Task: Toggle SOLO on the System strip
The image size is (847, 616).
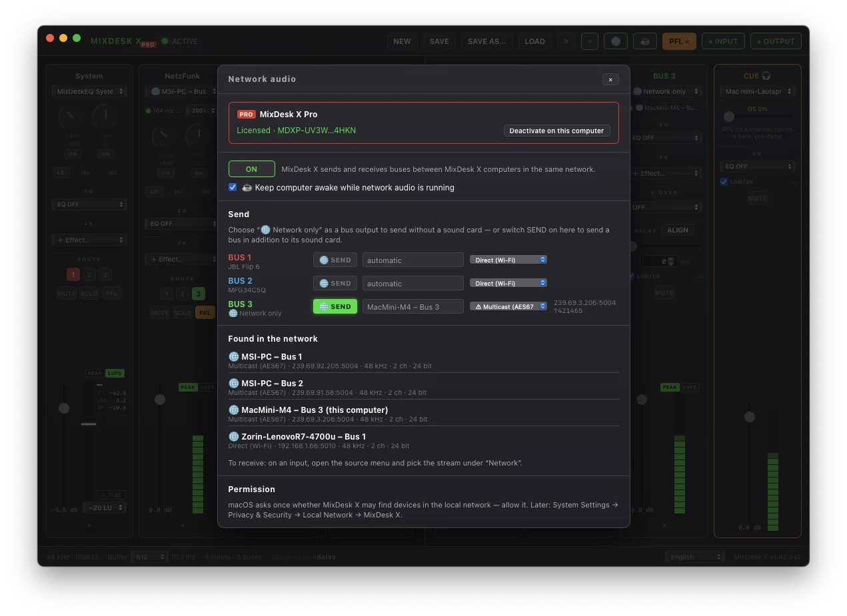Action: point(89,293)
